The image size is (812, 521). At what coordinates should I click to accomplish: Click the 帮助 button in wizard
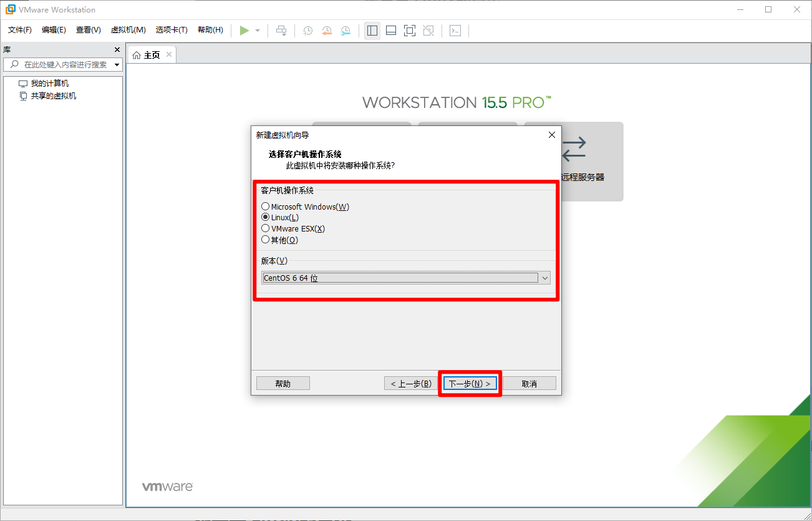pos(283,383)
